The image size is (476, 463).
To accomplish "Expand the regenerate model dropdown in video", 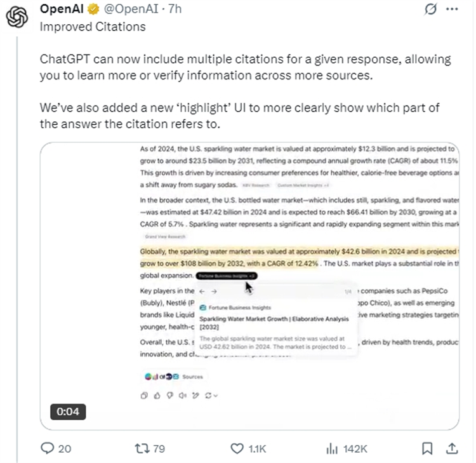I will click(x=213, y=395).
